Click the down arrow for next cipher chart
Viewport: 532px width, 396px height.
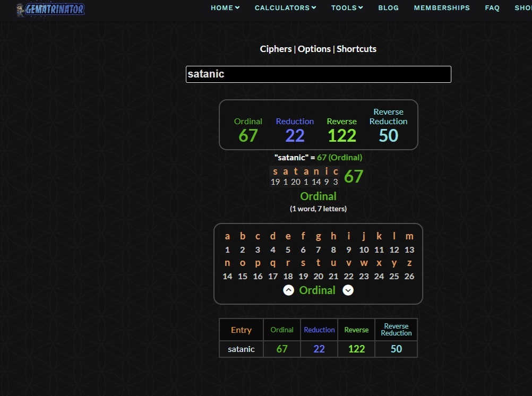pos(348,290)
